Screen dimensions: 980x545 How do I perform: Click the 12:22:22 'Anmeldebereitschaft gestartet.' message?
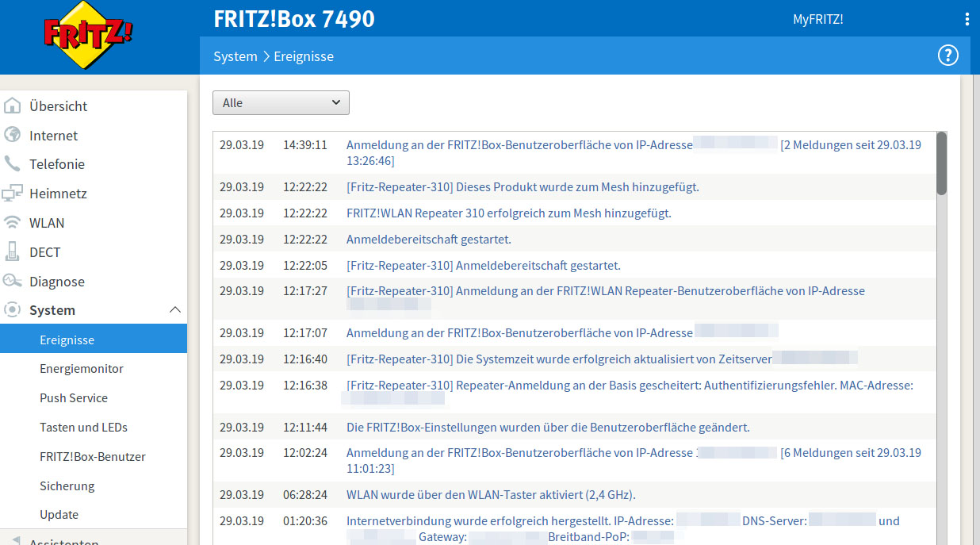click(429, 240)
